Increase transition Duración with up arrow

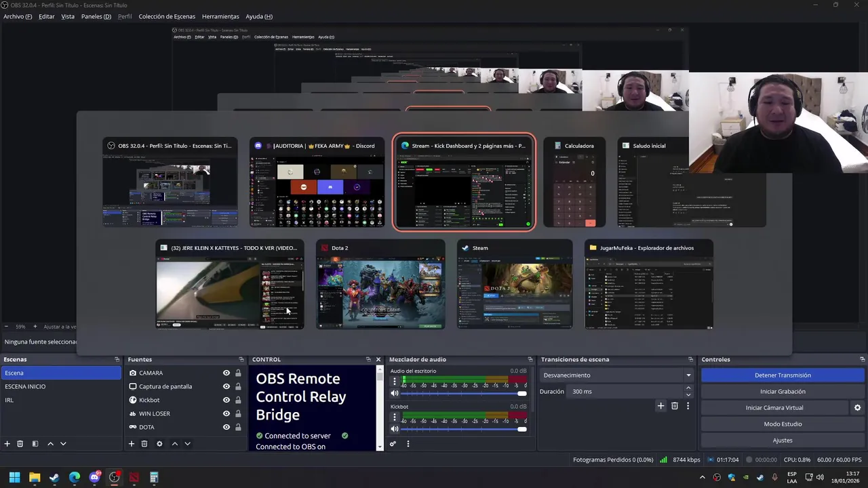coord(688,388)
